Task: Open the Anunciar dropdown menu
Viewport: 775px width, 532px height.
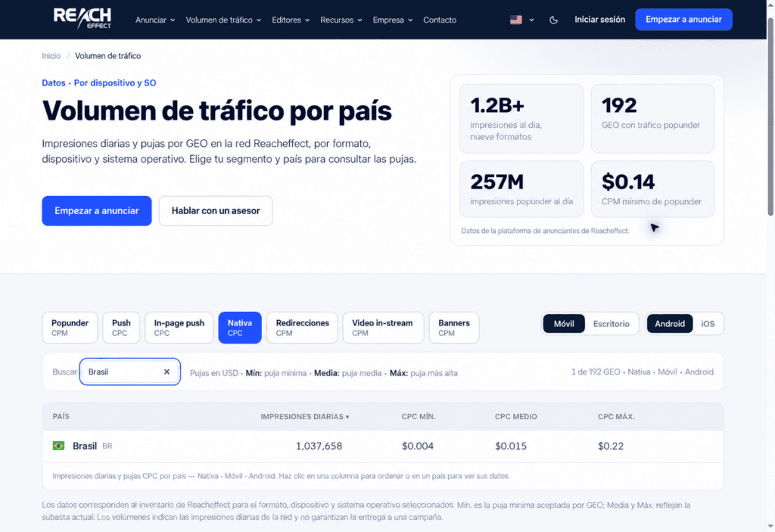Action: (155, 20)
